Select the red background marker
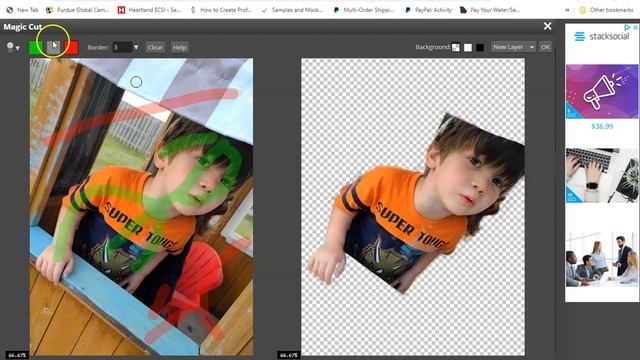Viewport: 640px width, 360px height. tap(71, 47)
